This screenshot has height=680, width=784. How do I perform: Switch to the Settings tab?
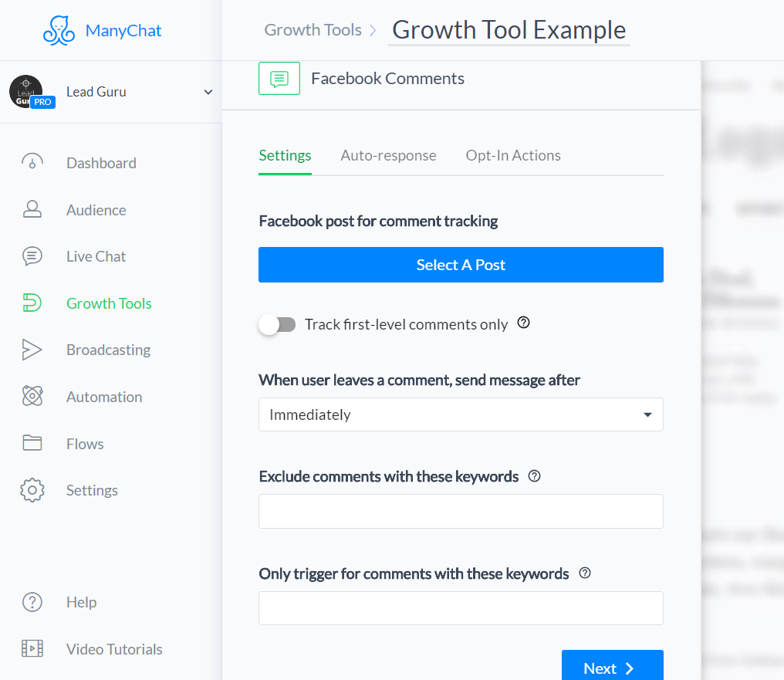coord(285,155)
